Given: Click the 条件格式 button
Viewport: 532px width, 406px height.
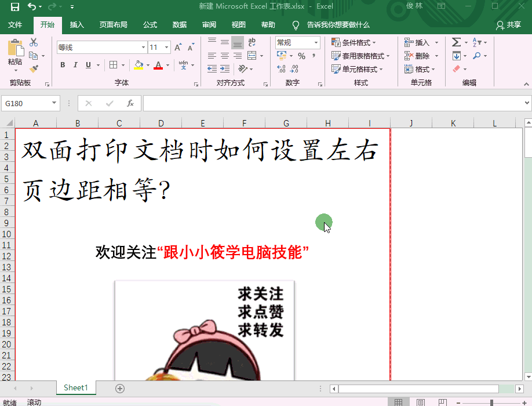Looking at the screenshot, I should pyautogui.click(x=355, y=42).
